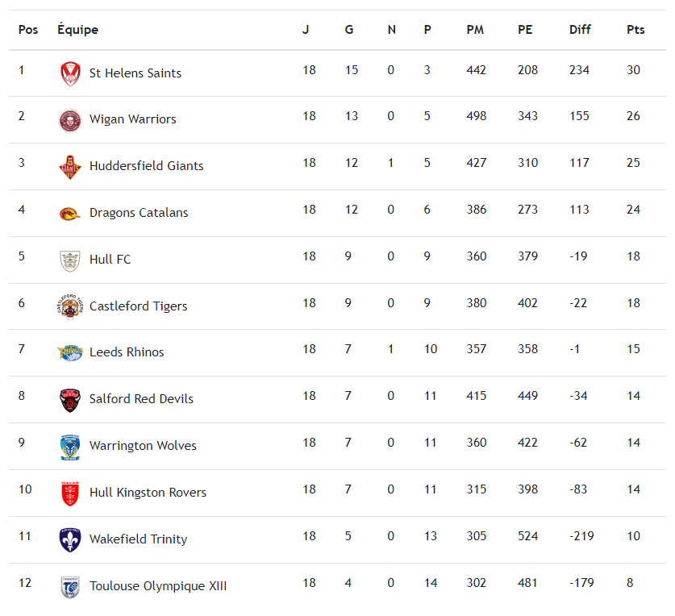675x616 pixels.
Task: Click the Pos column header
Action: coord(28,30)
